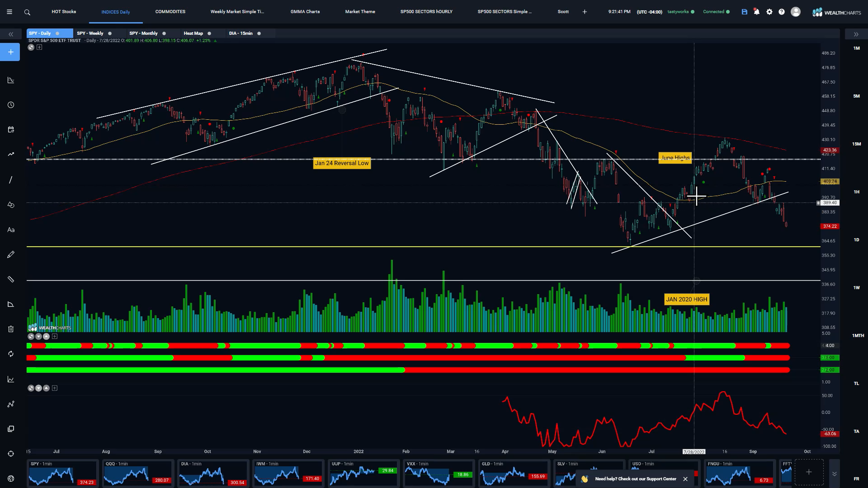This screenshot has height=488, width=868.
Task: Select the 1M timeframe button
Action: click(856, 48)
